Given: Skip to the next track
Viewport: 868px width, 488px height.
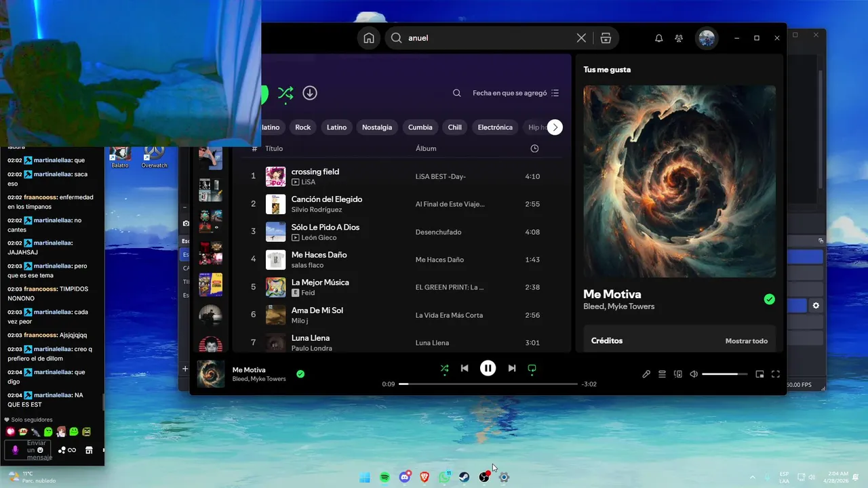Looking at the screenshot, I should (512, 368).
